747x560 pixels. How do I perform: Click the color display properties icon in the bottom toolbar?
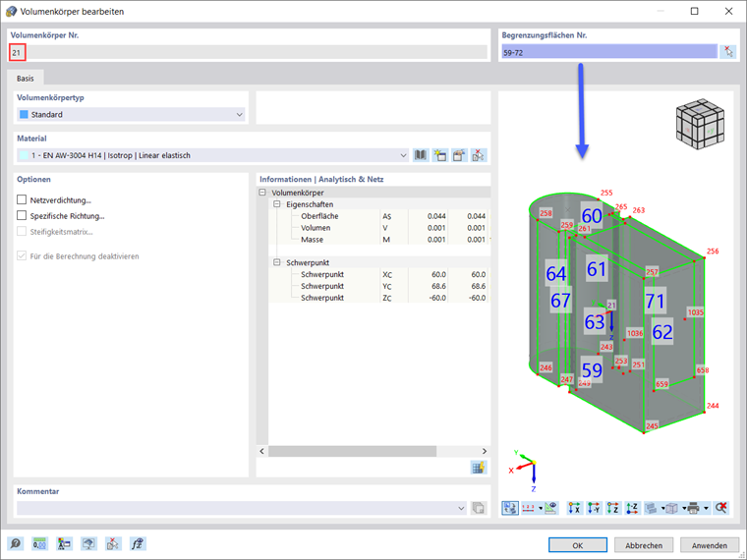[x=64, y=543]
